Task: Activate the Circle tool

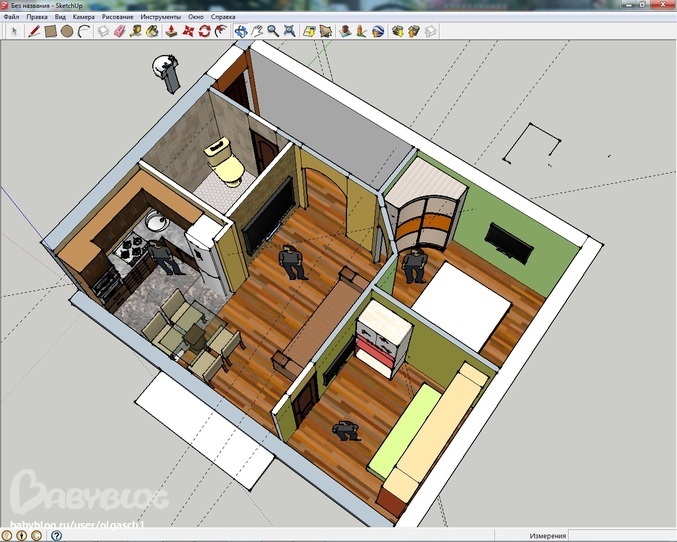Action: point(67,31)
